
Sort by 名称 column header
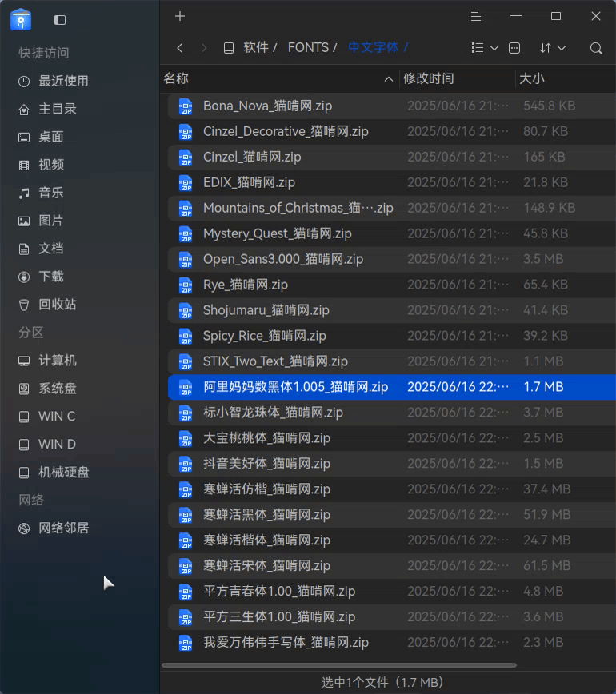pos(176,78)
